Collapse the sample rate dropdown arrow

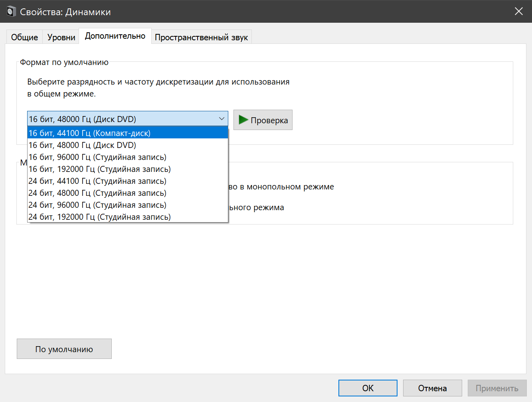point(222,119)
